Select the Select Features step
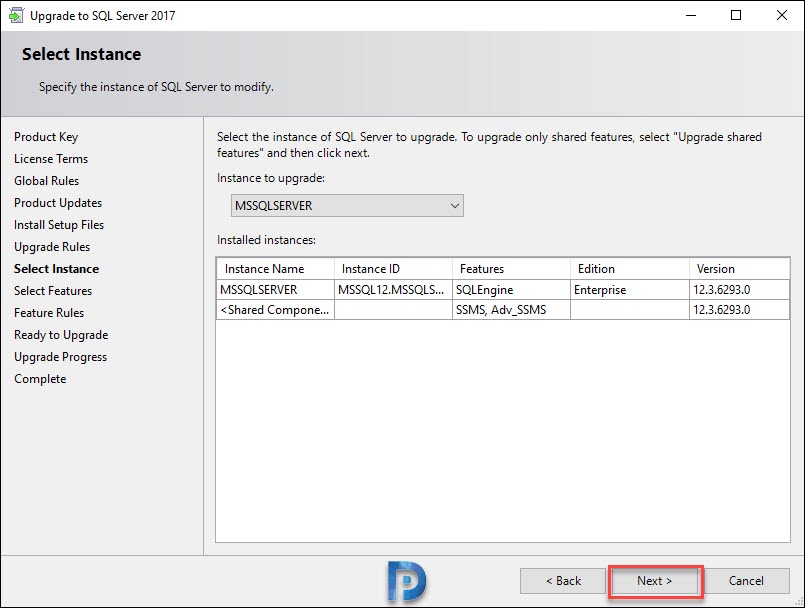Viewport: 805px width, 608px height. click(53, 291)
